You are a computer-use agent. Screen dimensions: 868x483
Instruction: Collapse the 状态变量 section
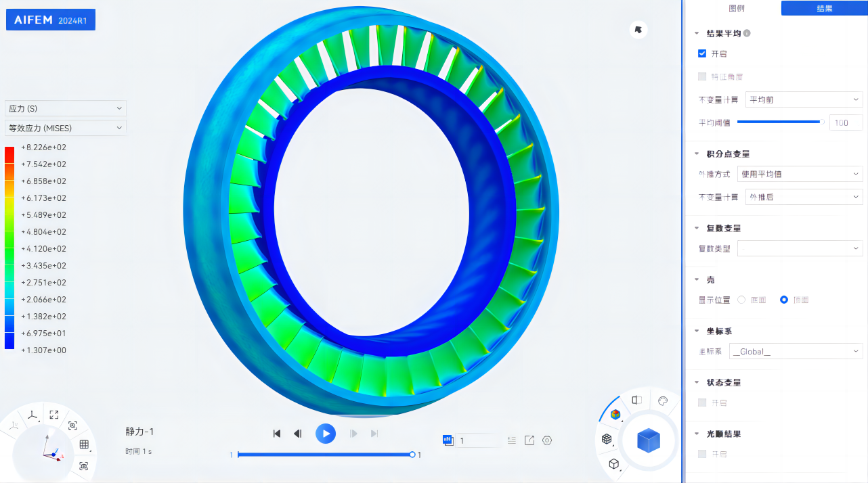pos(697,382)
